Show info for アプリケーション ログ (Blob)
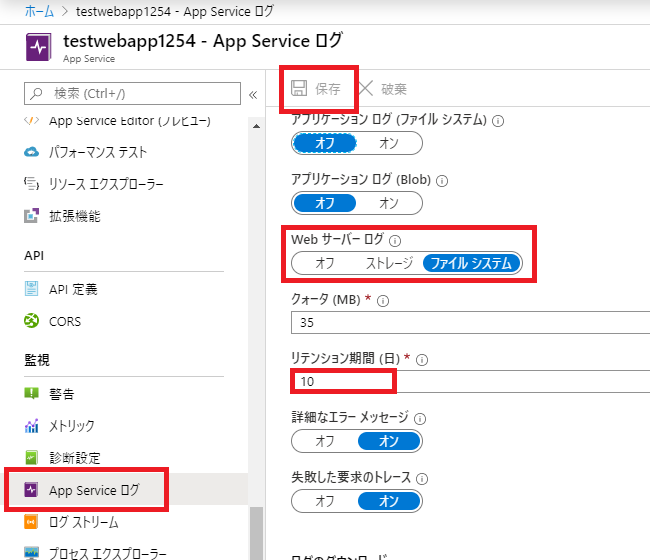The width and height of the screenshot is (650, 560). [442, 181]
